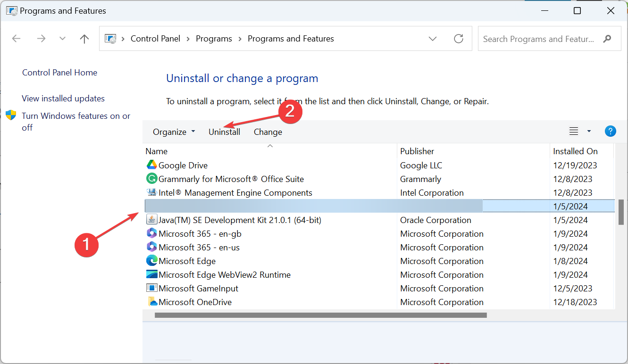Click the search magnifier icon

pyautogui.click(x=608, y=39)
